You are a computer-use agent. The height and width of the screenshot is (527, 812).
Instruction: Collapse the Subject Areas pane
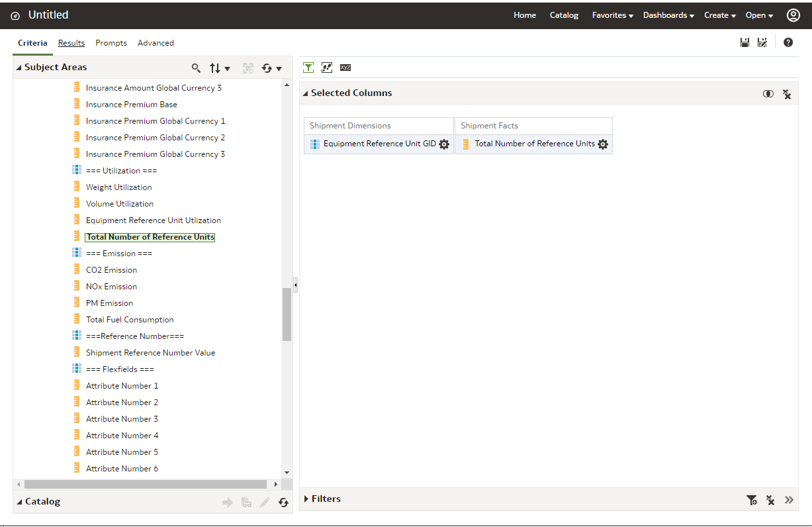coord(19,68)
